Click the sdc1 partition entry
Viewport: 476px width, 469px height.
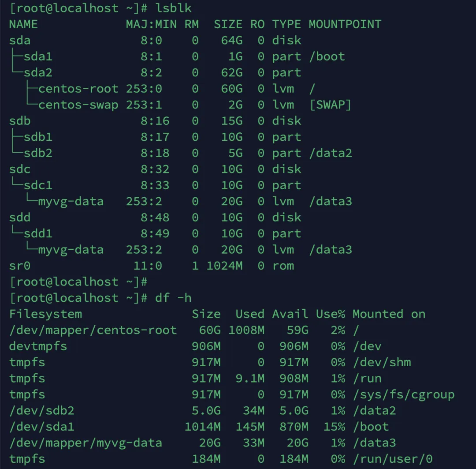pyautogui.click(x=38, y=185)
